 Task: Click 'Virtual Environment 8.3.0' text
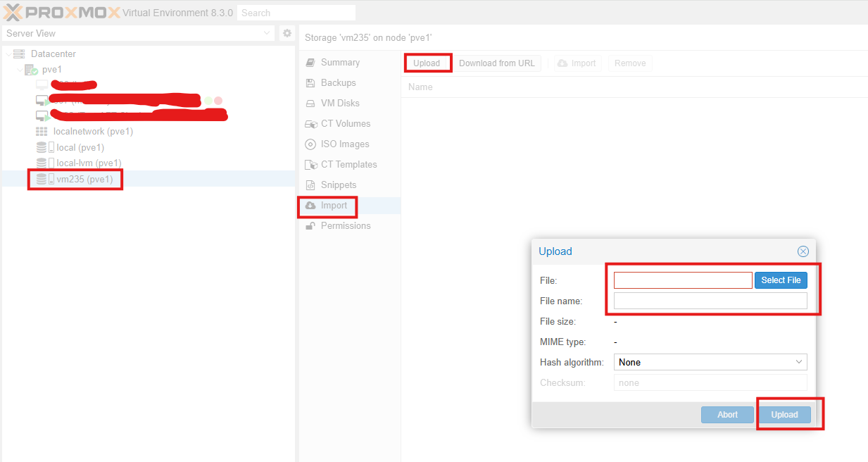pos(177,13)
